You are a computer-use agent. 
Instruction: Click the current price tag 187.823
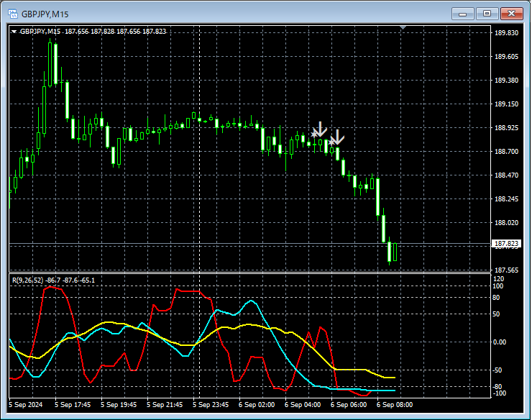click(506, 244)
